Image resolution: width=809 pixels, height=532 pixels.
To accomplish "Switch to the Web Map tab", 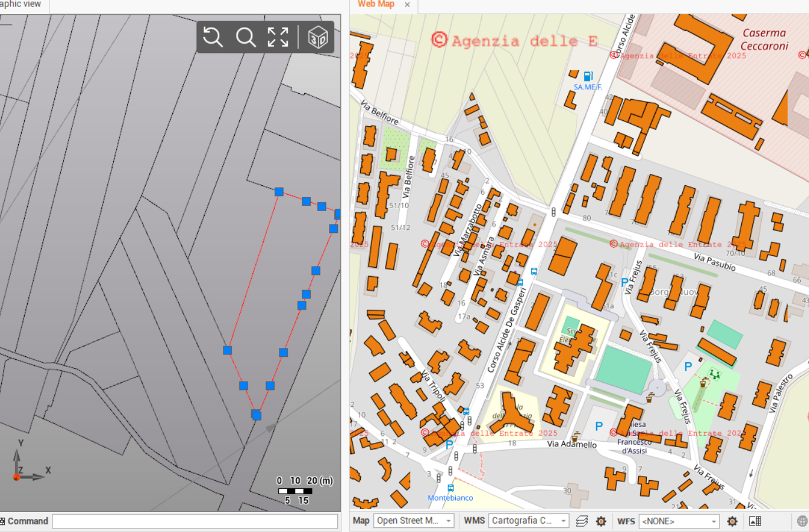I will tap(376, 5).
